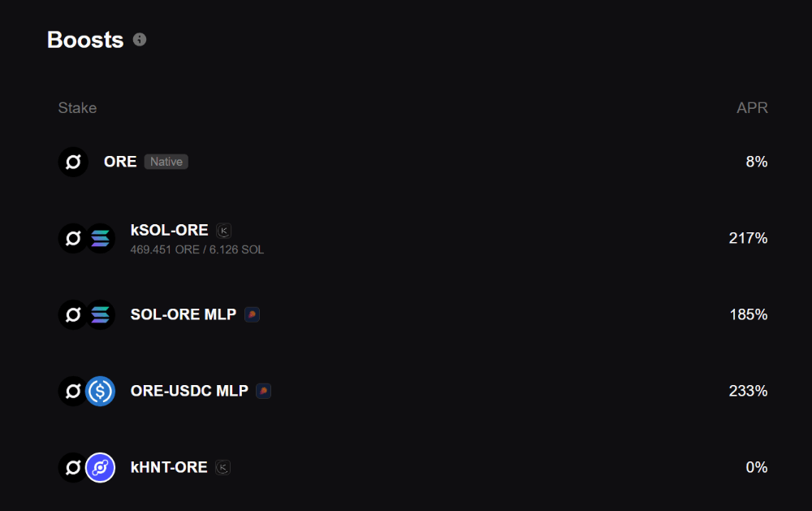Select the ORE native stake row
The width and height of the screenshot is (812, 511).
click(412, 162)
